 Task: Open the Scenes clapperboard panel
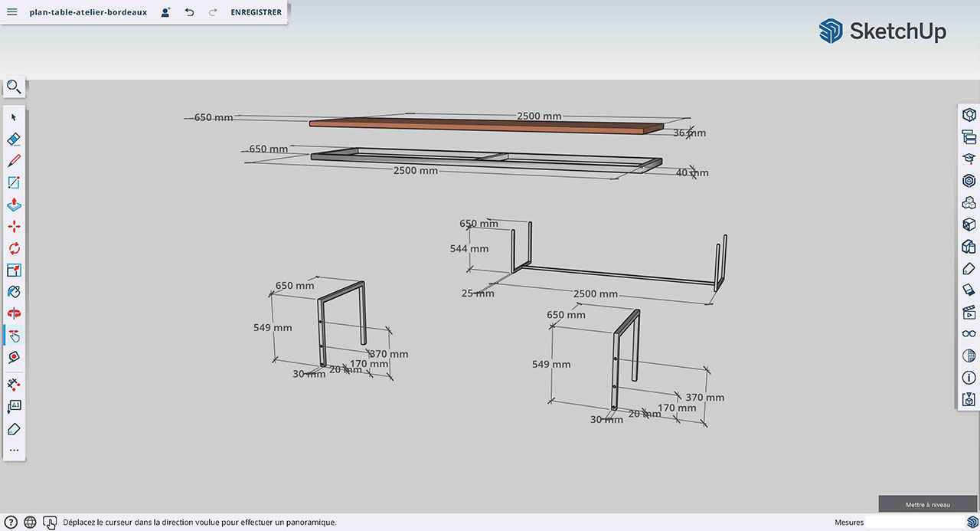pos(969,312)
